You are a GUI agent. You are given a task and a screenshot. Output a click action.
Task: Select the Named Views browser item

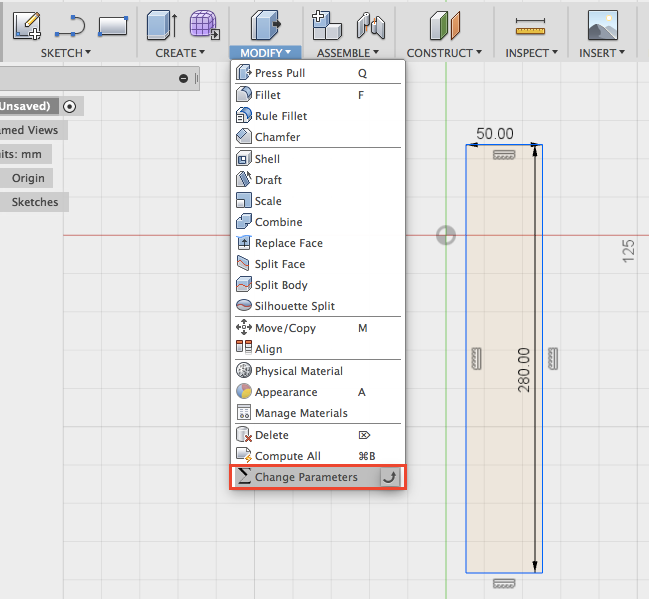[29, 130]
